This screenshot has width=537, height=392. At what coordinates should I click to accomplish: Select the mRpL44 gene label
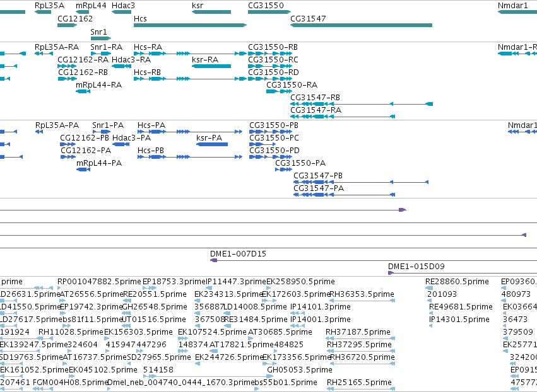tap(91, 6)
